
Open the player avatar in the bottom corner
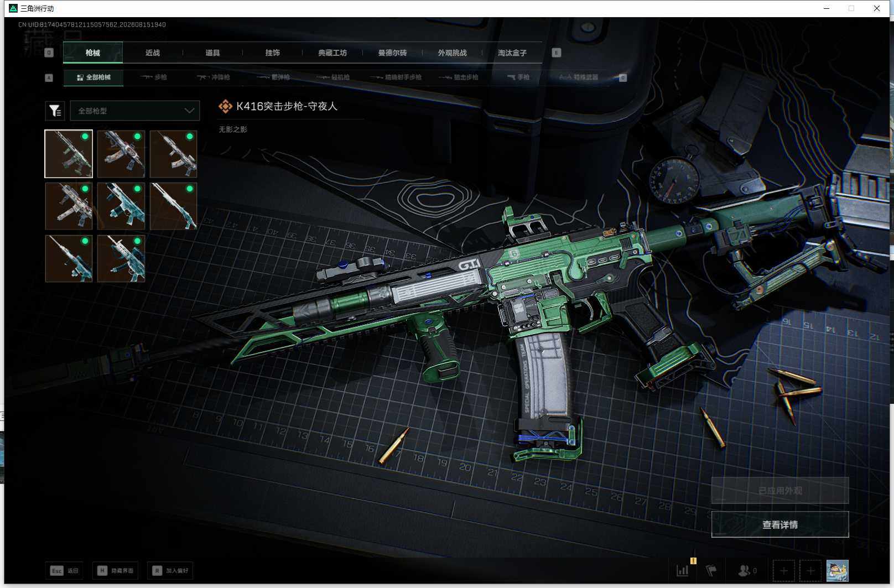click(837, 570)
